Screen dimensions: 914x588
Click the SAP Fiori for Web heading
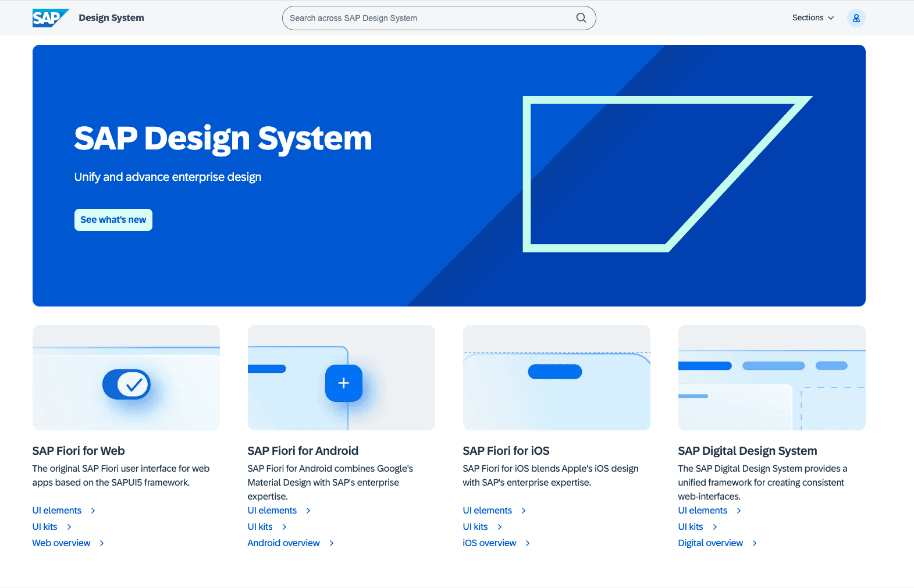(79, 451)
